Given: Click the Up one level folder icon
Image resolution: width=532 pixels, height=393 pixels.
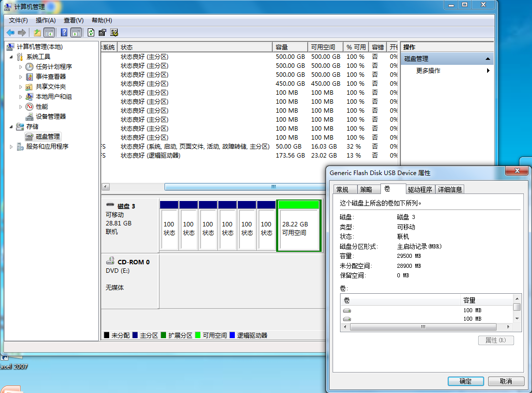Looking at the screenshot, I should pos(37,32).
